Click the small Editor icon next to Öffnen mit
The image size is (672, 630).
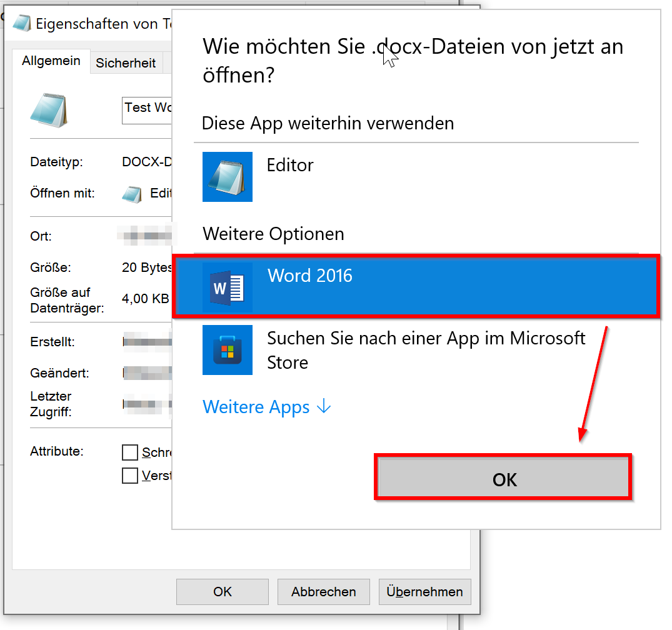132,194
